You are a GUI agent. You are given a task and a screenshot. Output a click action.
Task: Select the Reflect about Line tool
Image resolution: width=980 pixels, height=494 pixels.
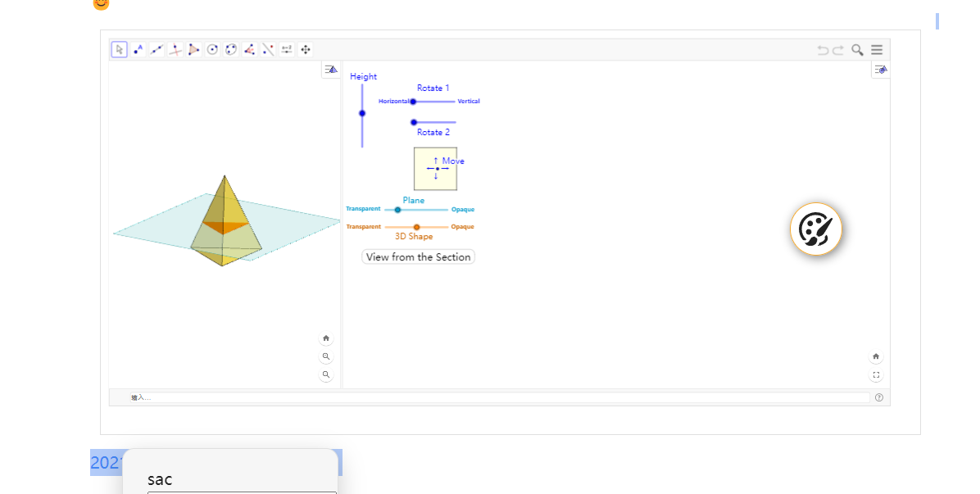tap(268, 49)
